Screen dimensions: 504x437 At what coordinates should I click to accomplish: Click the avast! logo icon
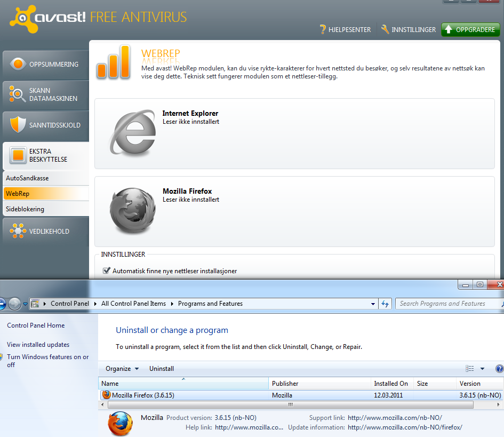(23, 19)
